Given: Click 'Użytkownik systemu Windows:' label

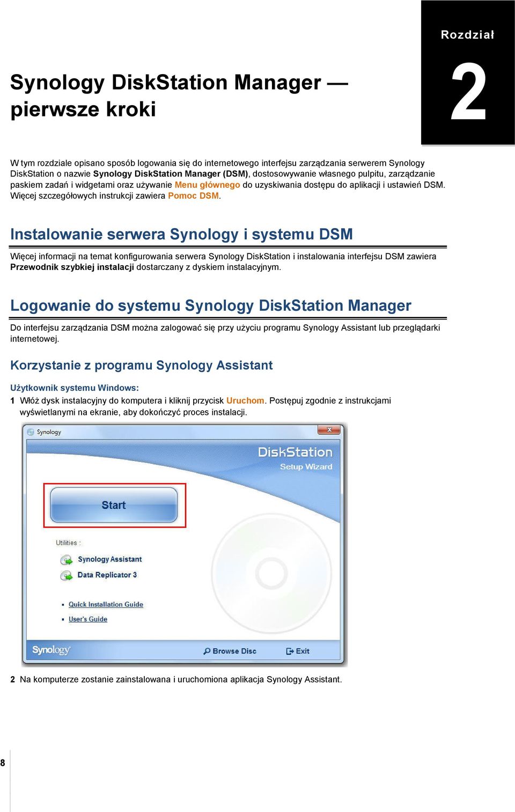Looking at the screenshot, I should [75, 387].
